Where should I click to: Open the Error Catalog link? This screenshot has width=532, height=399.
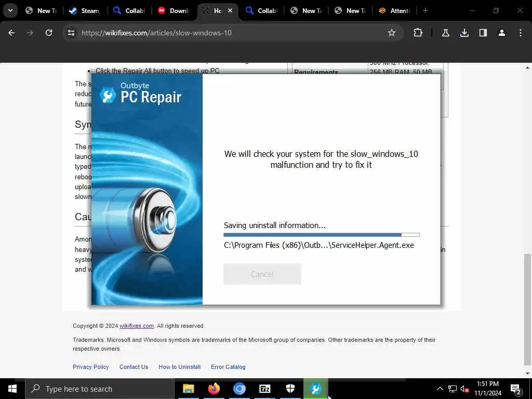tap(228, 367)
